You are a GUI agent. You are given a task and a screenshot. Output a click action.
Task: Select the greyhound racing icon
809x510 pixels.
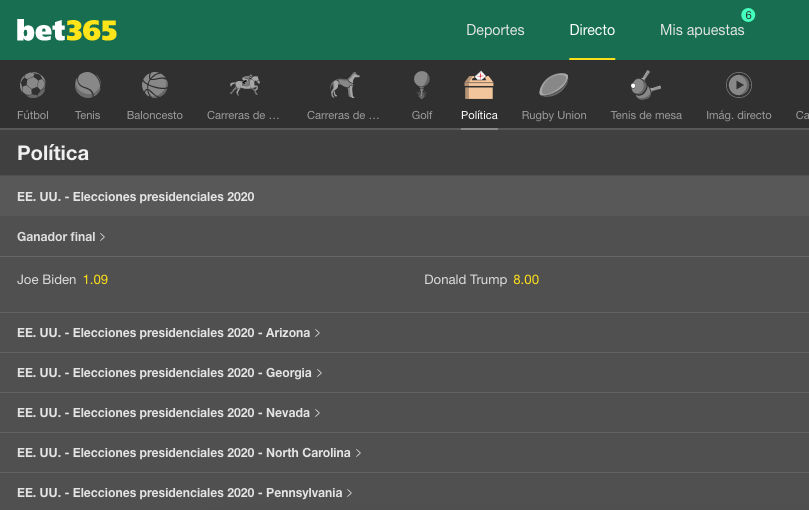pos(344,86)
